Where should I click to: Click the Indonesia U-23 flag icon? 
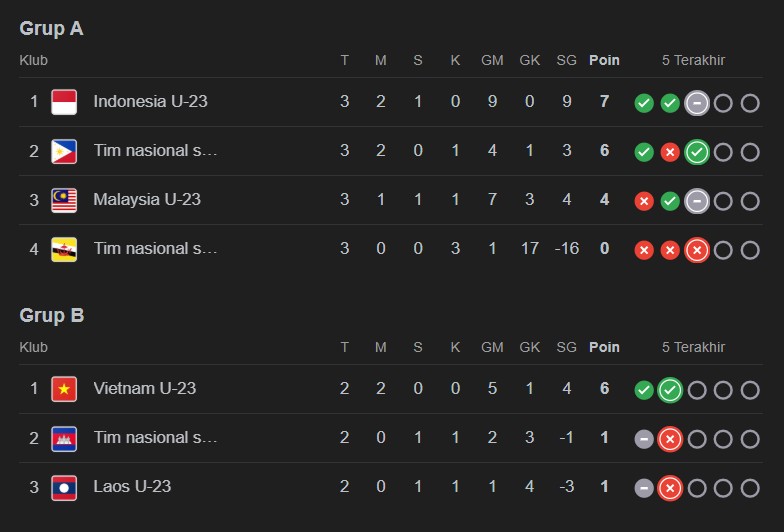tap(64, 102)
